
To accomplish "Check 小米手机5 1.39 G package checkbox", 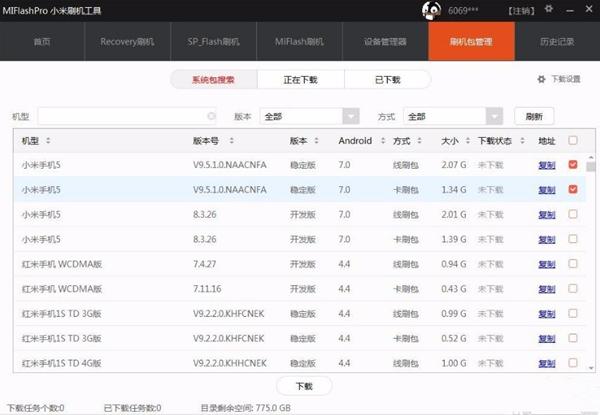I will 573,239.
